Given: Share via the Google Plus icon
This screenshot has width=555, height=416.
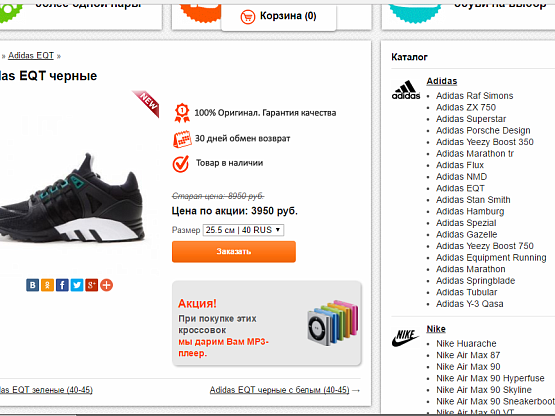Looking at the screenshot, I should (x=91, y=285).
